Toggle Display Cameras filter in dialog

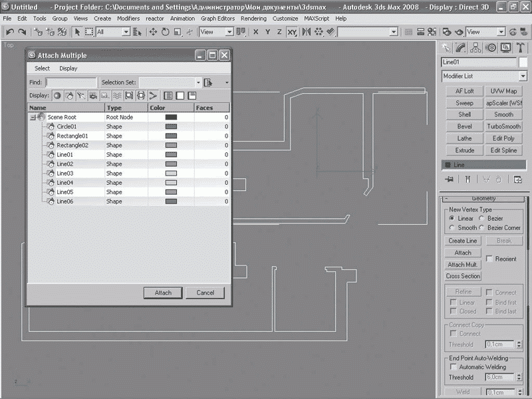pyautogui.click(x=93, y=96)
